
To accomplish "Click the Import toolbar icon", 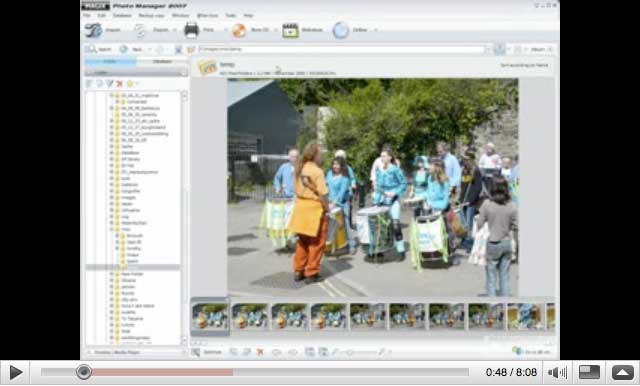I will [93, 30].
